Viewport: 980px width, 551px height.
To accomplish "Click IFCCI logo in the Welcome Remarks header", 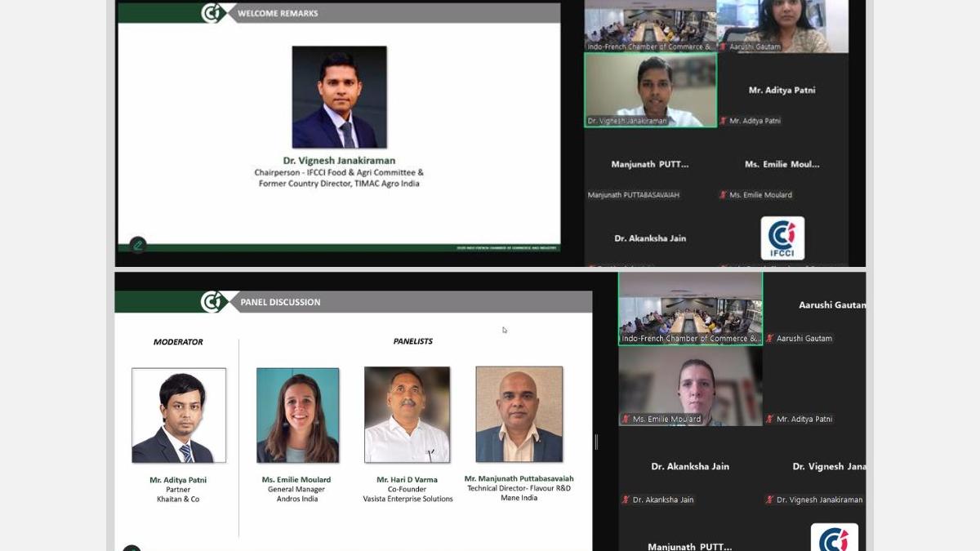I will tap(212, 13).
